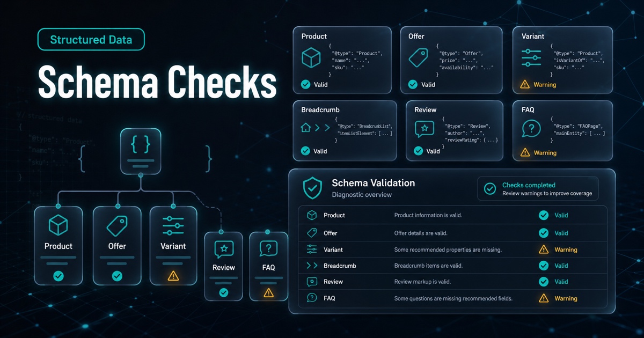Click the green check on Review tree node
The image size is (644, 338).
click(x=224, y=292)
